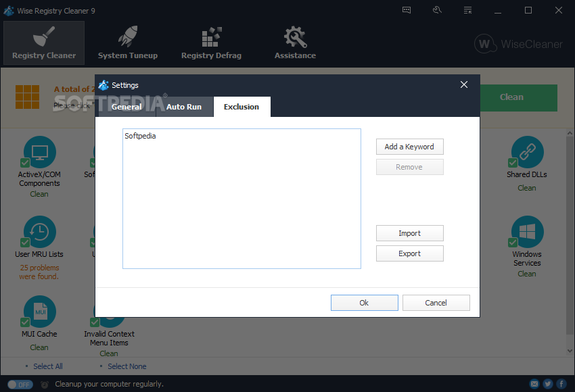Uncheck the Invalid Context Menu Items checkbox
Viewport: 575px width, 392px height.
point(95,322)
